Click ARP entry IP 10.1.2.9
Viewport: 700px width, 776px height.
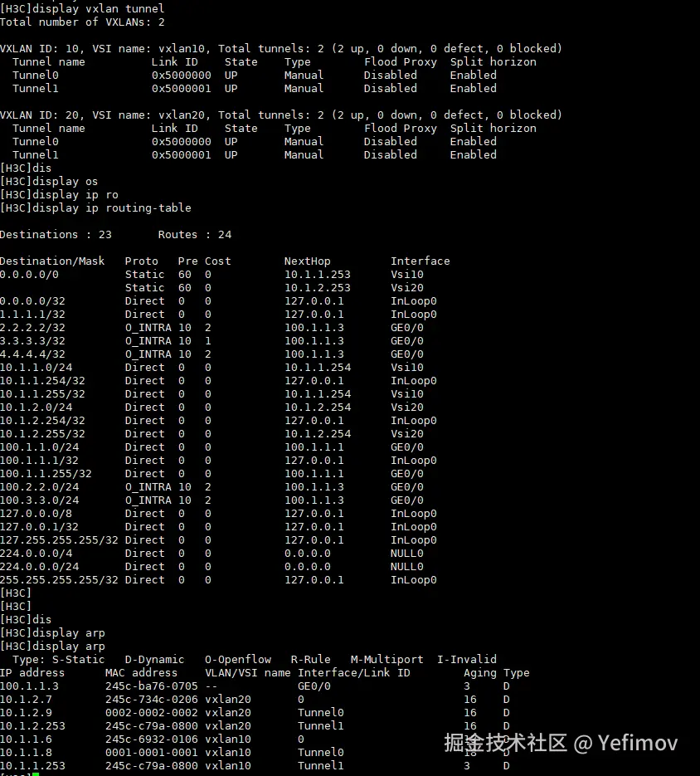pyautogui.click(x=26, y=713)
